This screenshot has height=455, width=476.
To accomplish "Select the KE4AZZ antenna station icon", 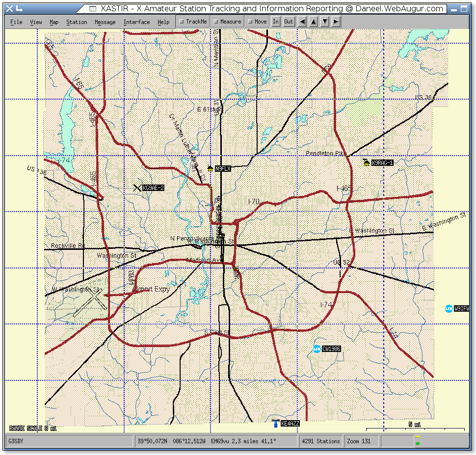I will (x=276, y=424).
